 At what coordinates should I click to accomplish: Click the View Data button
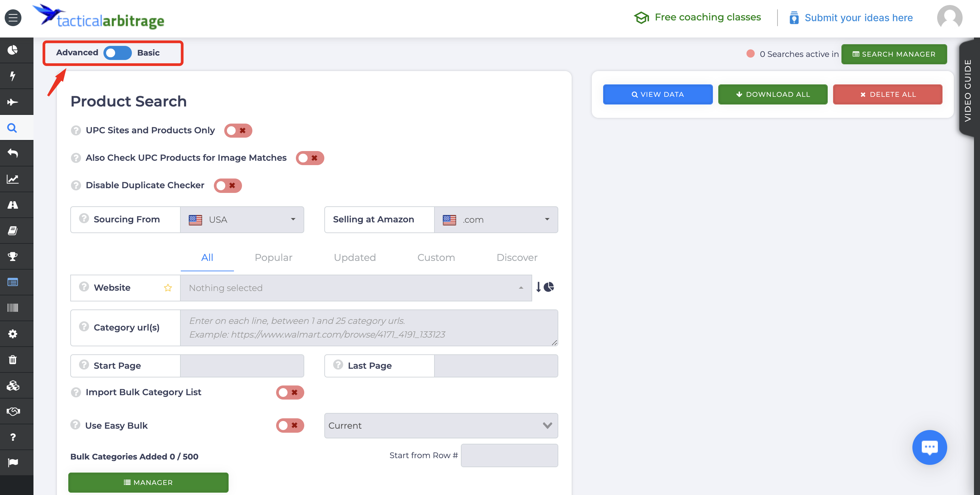pos(658,94)
